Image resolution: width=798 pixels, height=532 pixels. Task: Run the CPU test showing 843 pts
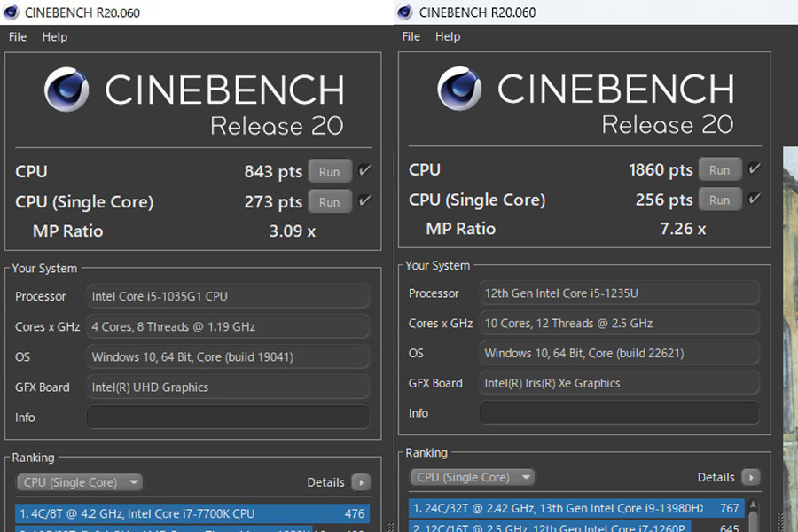click(330, 171)
